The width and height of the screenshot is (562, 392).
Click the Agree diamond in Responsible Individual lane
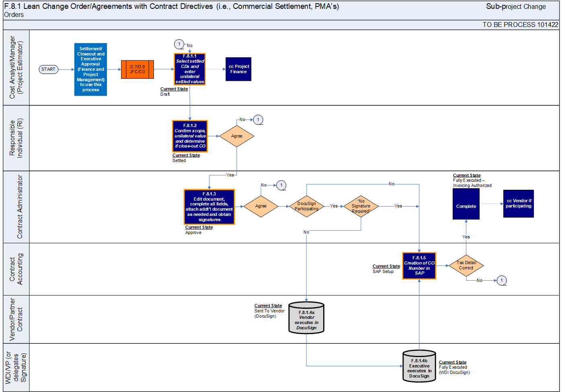pyautogui.click(x=237, y=136)
